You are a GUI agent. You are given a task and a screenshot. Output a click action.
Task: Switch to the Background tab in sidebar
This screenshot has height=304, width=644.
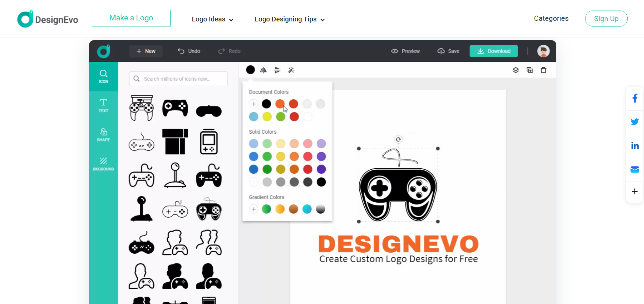coord(104,164)
